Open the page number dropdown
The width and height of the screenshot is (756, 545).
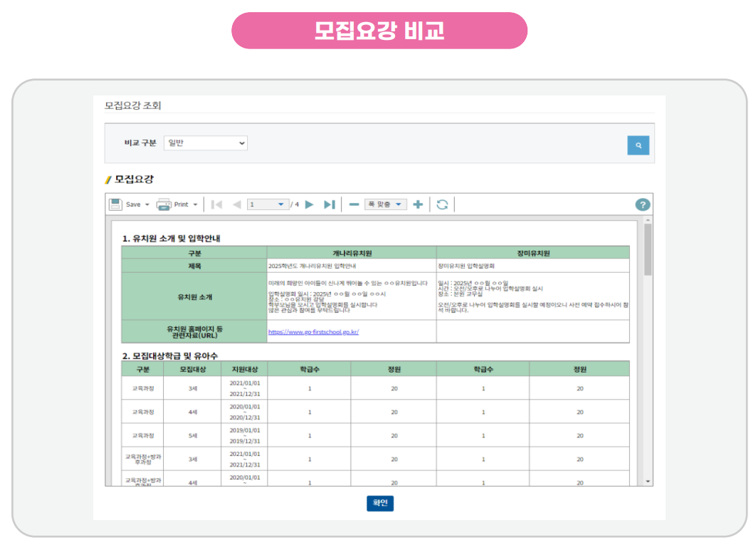point(280,204)
